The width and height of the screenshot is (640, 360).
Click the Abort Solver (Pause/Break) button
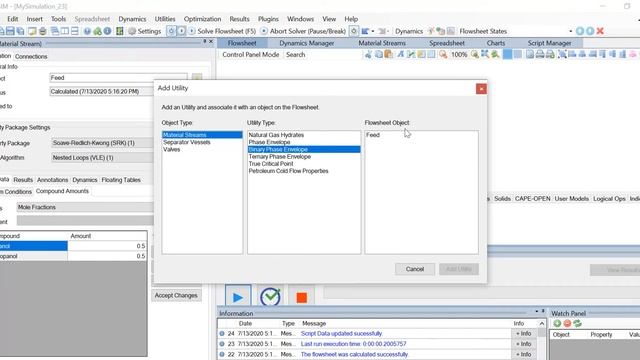[x=303, y=31]
